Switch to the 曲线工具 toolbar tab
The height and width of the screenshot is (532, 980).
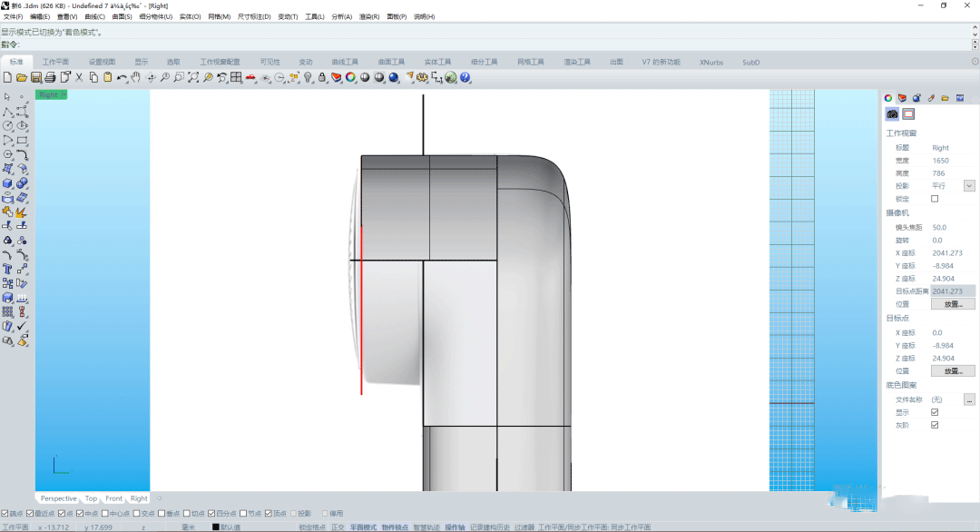[x=345, y=62]
